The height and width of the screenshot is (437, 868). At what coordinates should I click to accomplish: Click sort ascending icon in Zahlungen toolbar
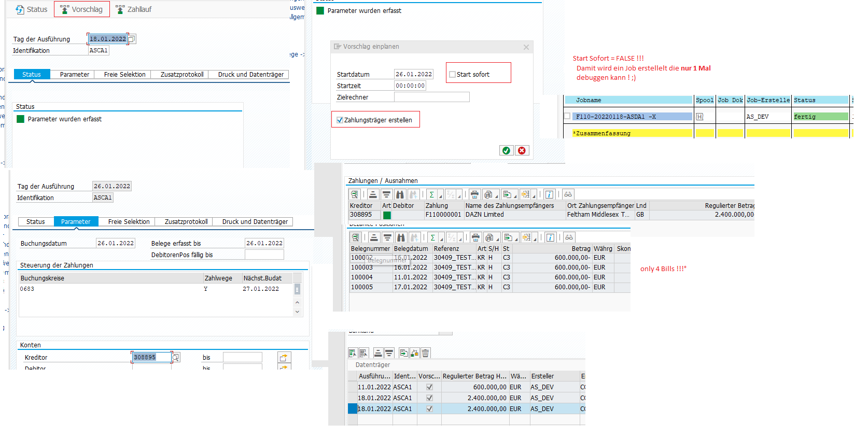373,194
